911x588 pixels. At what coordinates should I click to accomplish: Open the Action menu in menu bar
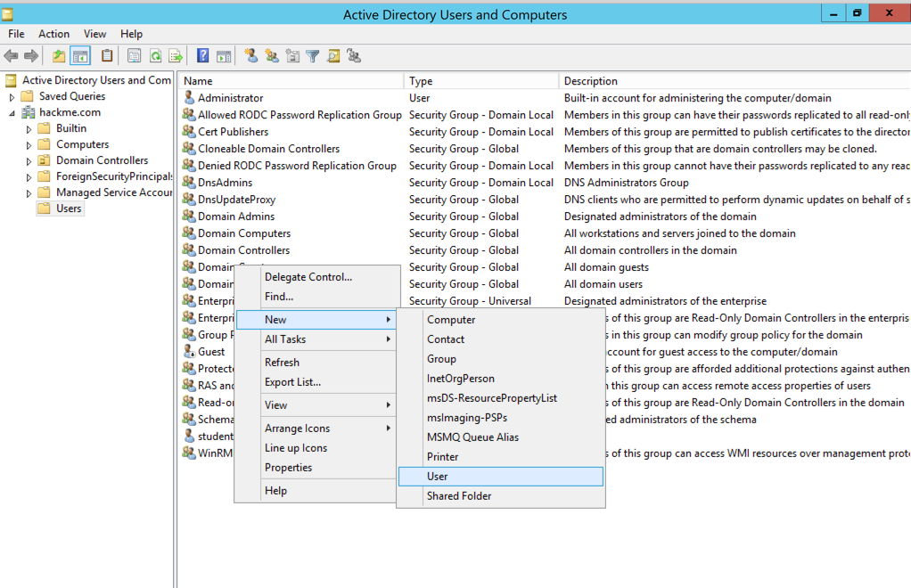coord(53,34)
